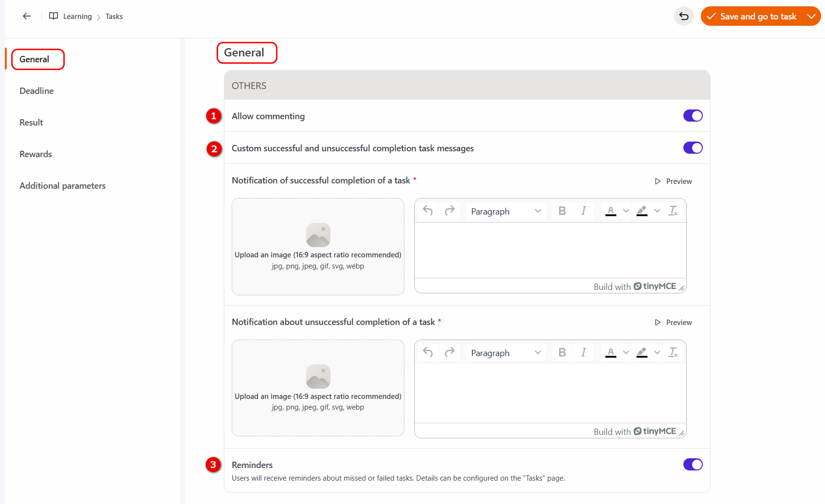Click Bold in the successful notification editor
Image resolution: width=825 pixels, height=504 pixels.
click(x=562, y=211)
